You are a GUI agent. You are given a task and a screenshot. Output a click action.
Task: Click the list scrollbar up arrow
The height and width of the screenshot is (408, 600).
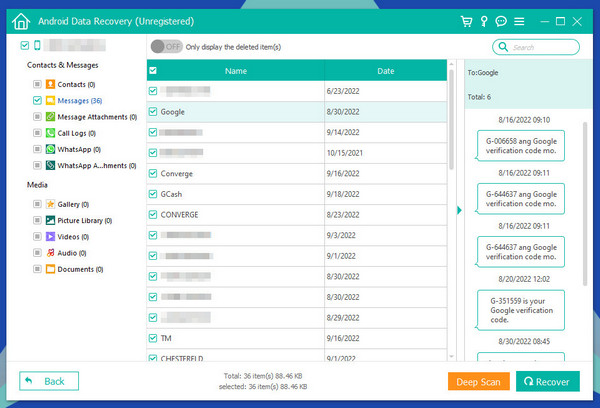click(452, 64)
